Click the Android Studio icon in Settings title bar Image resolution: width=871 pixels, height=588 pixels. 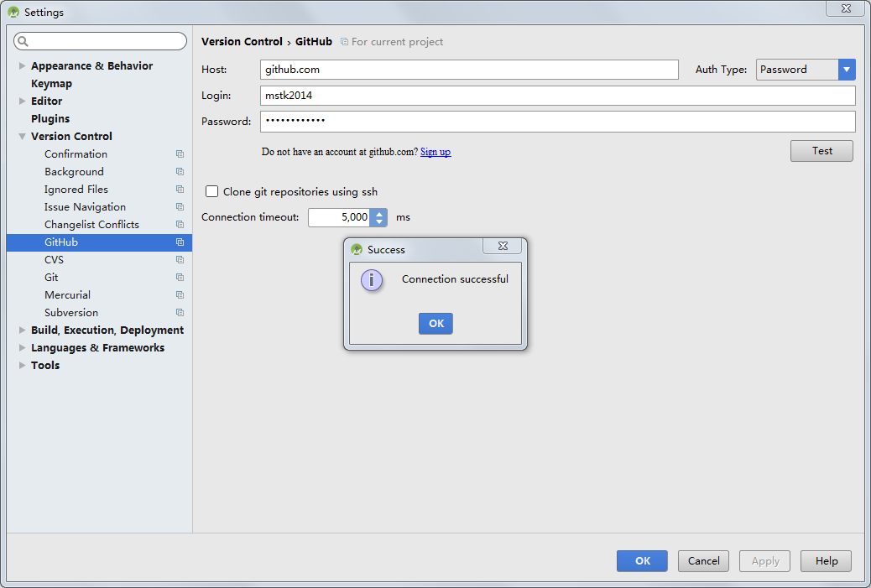coord(13,13)
